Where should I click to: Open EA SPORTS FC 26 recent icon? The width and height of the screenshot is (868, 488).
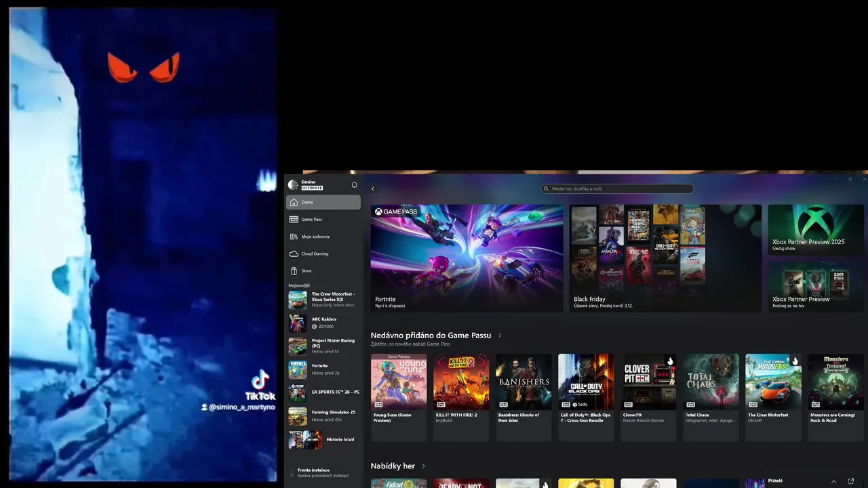coord(298,393)
